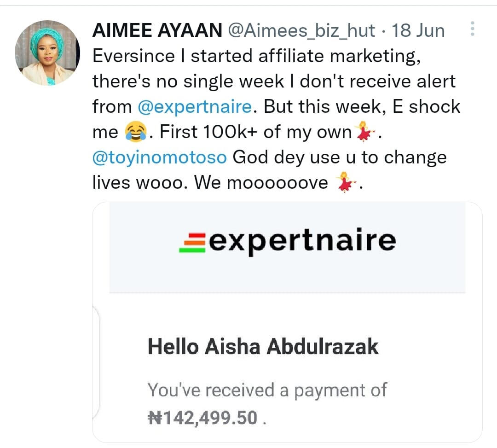This screenshot has height=448, width=497.
Task: Follow the @toyinomotoso mention link
Action: (159, 157)
